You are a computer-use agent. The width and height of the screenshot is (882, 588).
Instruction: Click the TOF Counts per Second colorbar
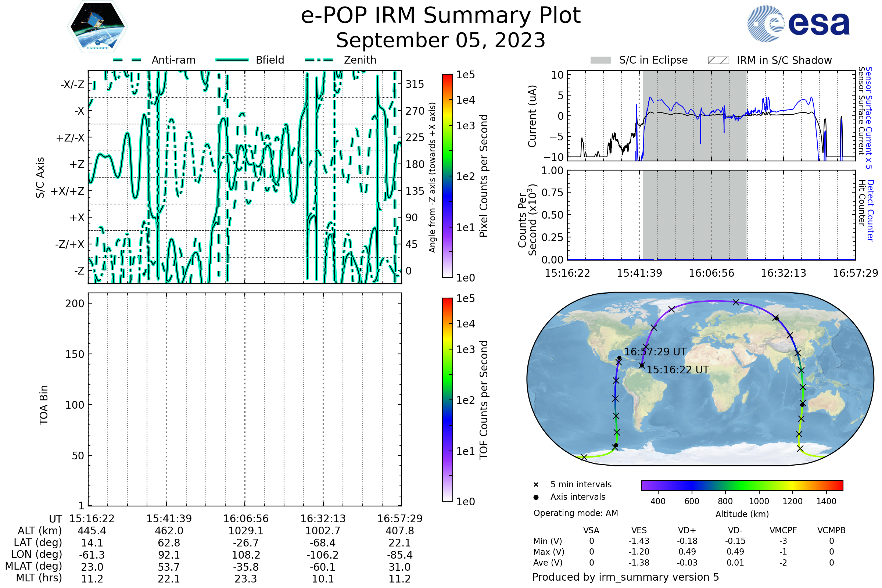point(447,399)
